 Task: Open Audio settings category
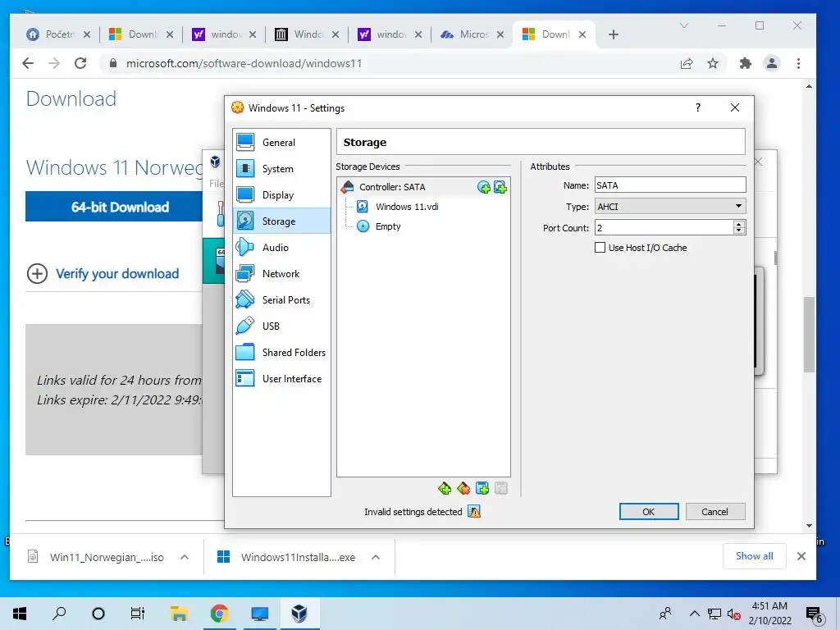coord(281,248)
